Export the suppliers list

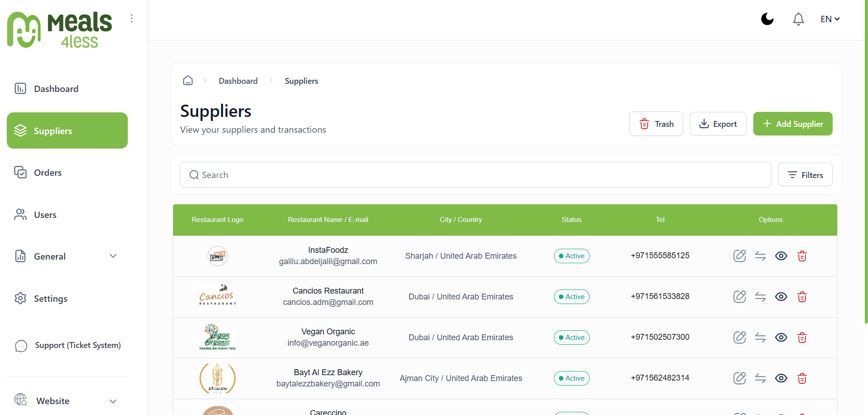tap(718, 124)
